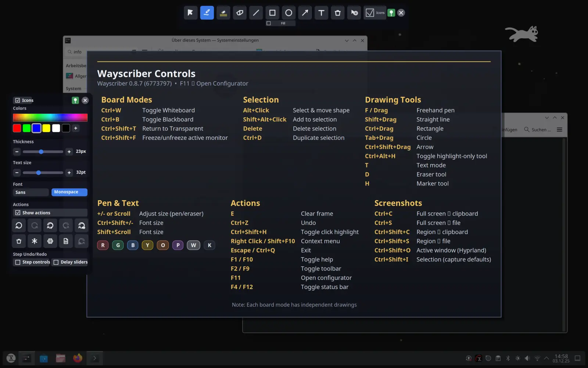Select the Circle drawing tool
The width and height of the screenshot is (588, 368).
point(288,13)
